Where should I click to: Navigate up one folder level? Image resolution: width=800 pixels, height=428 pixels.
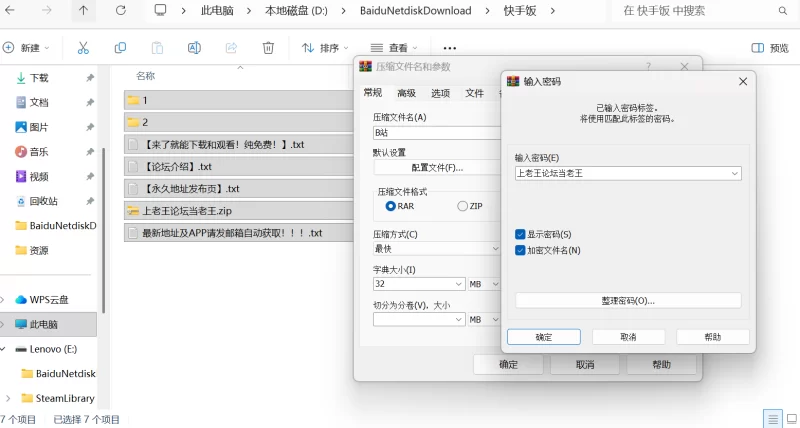[x=83, y=10]
